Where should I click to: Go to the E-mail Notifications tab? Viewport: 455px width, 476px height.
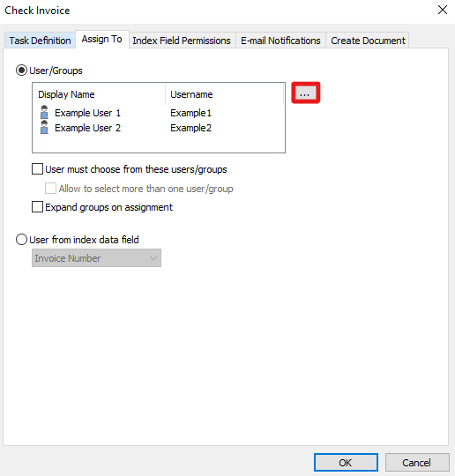tap(280, 41)
